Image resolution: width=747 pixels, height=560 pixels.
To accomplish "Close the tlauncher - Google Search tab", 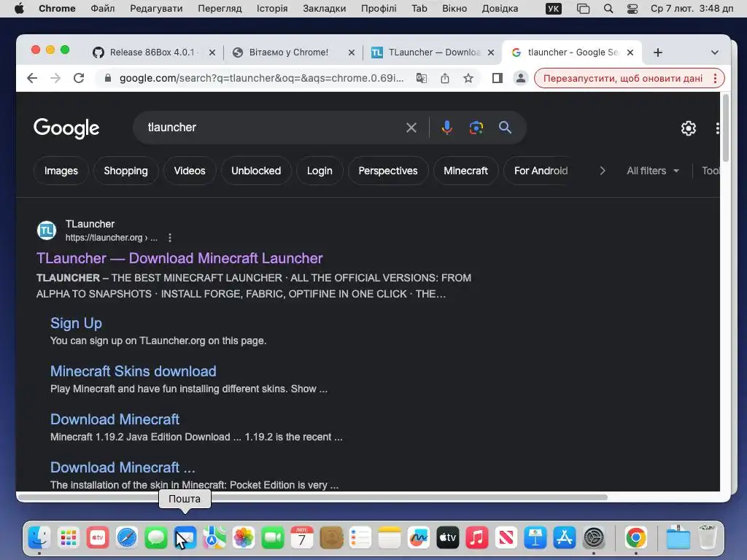I will (630, 52).
